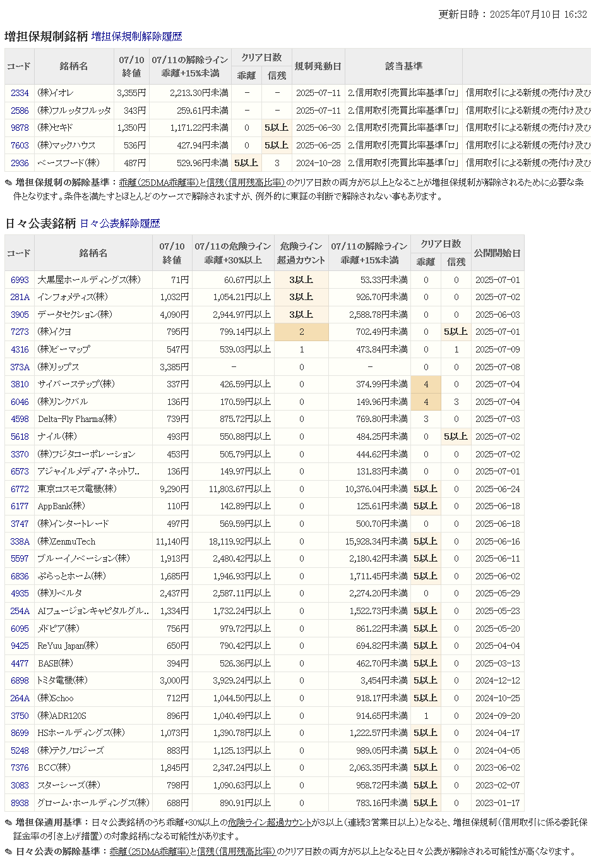596x868 pixels.
Task: Follow the 6573 code link
Action: [x=20, y=471]
